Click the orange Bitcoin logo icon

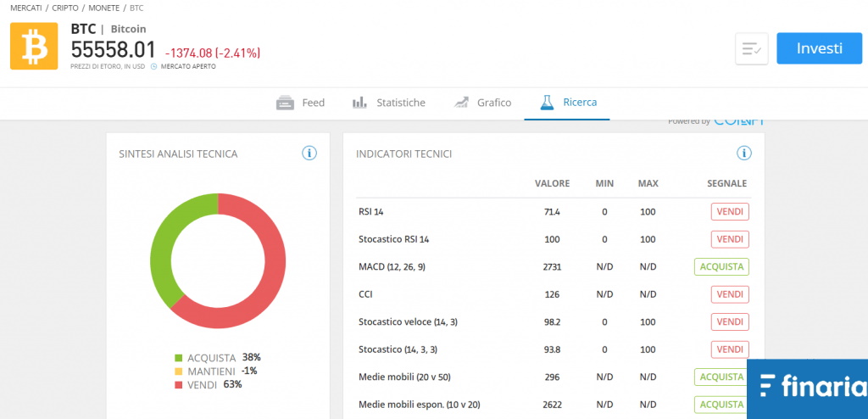click(x=34, y=47)
